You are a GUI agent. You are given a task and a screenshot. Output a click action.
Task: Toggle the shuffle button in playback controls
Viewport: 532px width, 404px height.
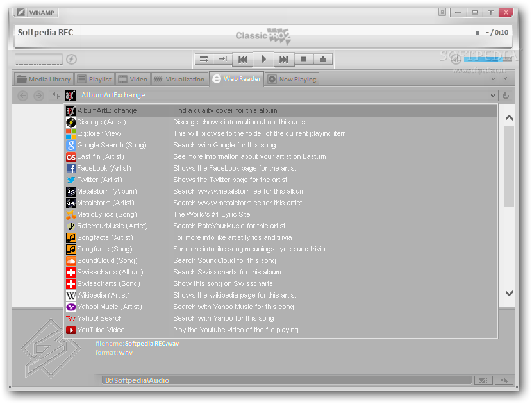pos(204,59)
